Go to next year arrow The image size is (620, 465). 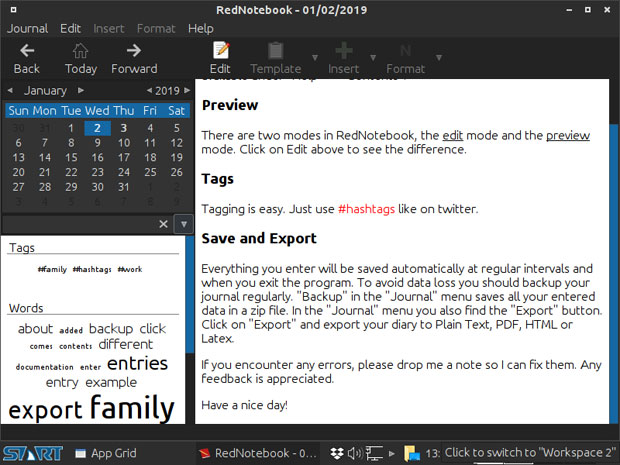point(187,91)
